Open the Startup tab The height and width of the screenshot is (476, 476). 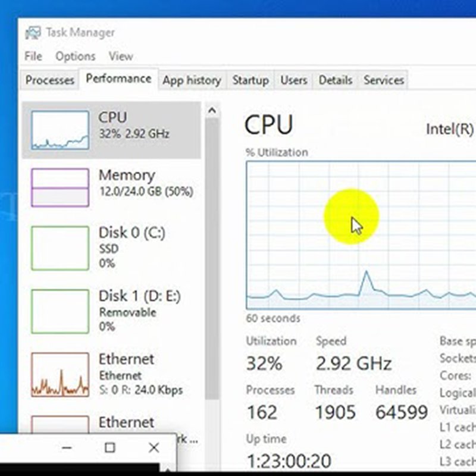click(250, 80)
